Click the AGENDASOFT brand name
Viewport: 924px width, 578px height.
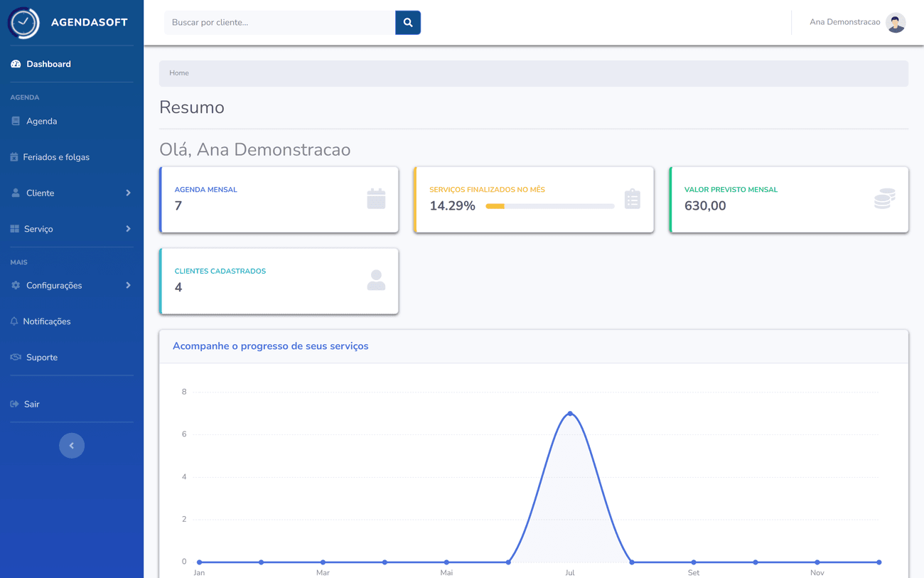(x=90, y=23)
